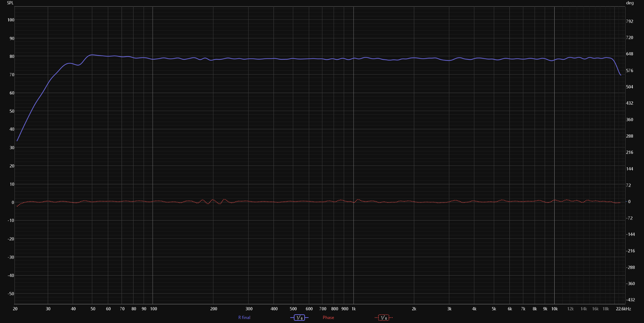Click the "-432" degree axis label
The width and height of the screenshot is (644, 323).
tap(631, 300)
